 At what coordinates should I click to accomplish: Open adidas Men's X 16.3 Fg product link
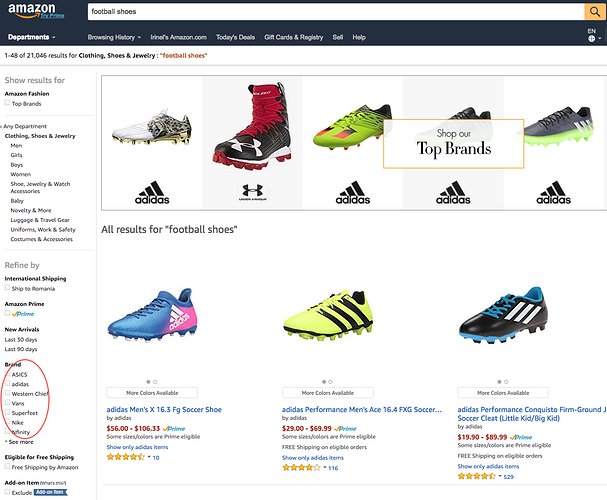click(x=163, y=409)
